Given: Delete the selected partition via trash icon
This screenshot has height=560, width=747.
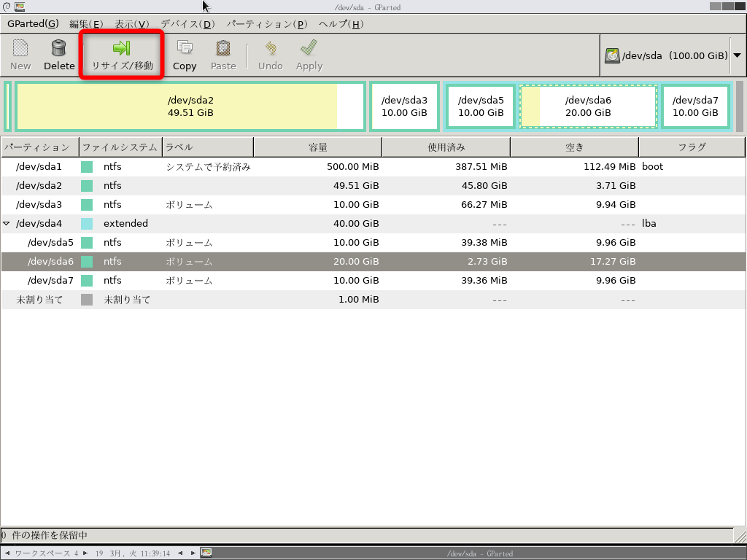Looking at the screenshot, I should (59, 55).
